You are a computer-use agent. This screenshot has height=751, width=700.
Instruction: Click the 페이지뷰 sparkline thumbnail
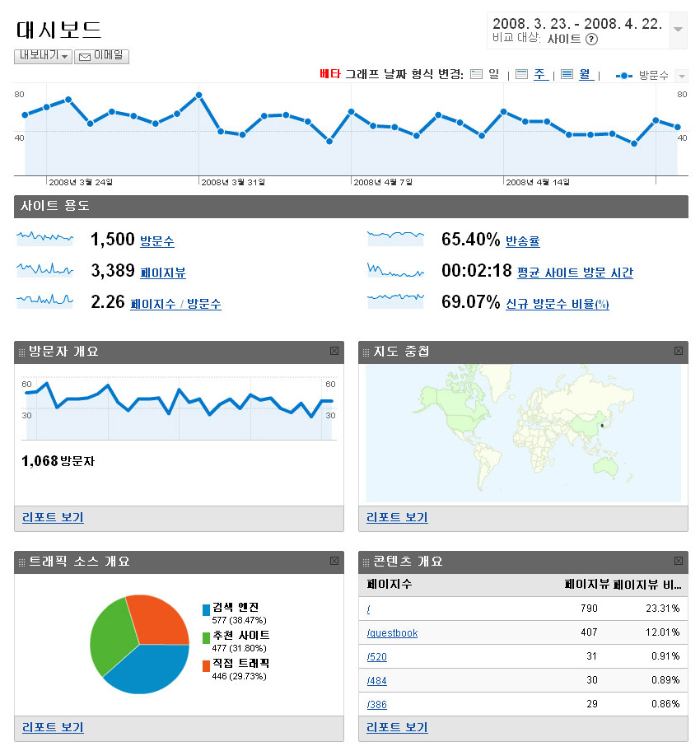(x=45, y=269)
